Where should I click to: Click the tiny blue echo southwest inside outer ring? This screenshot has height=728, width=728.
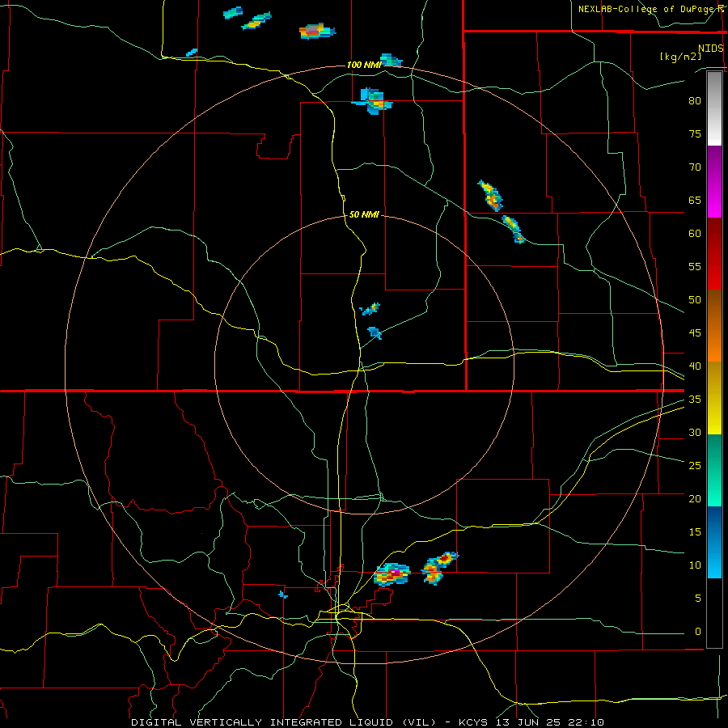tap(283, 595)
